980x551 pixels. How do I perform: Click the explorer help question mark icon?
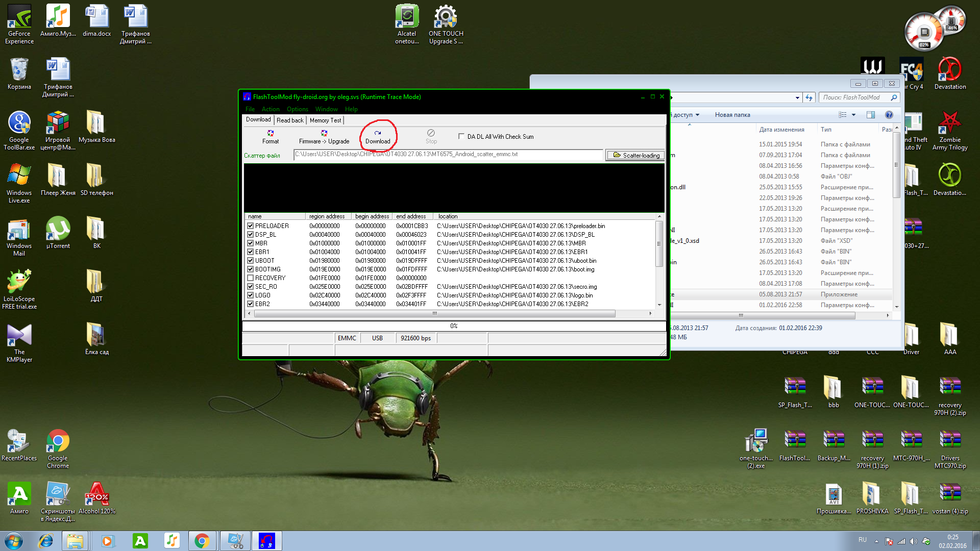point(889,115)
